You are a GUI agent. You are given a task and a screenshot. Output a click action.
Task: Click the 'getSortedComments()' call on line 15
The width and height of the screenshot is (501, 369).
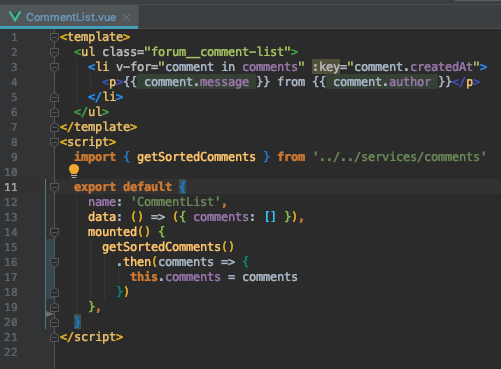click(x=168, y=247)
